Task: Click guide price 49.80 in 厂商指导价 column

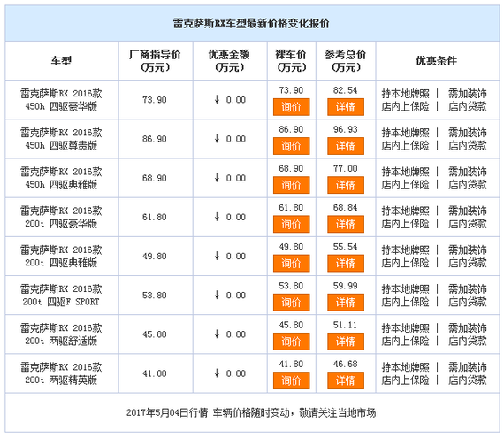Action: coord(155,257)
